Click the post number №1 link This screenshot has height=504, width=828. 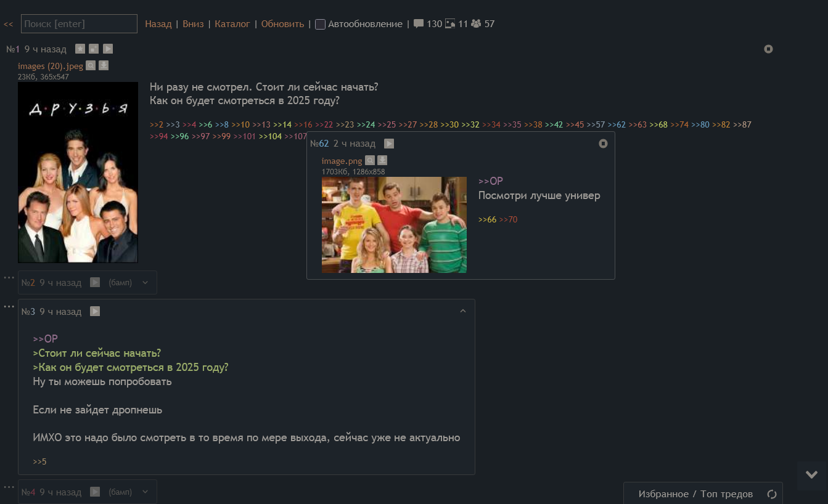click(x=13, y=49)
